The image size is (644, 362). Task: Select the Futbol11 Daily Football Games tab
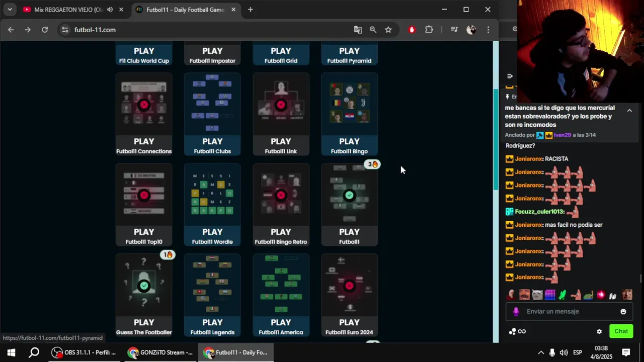click(186, 10)
